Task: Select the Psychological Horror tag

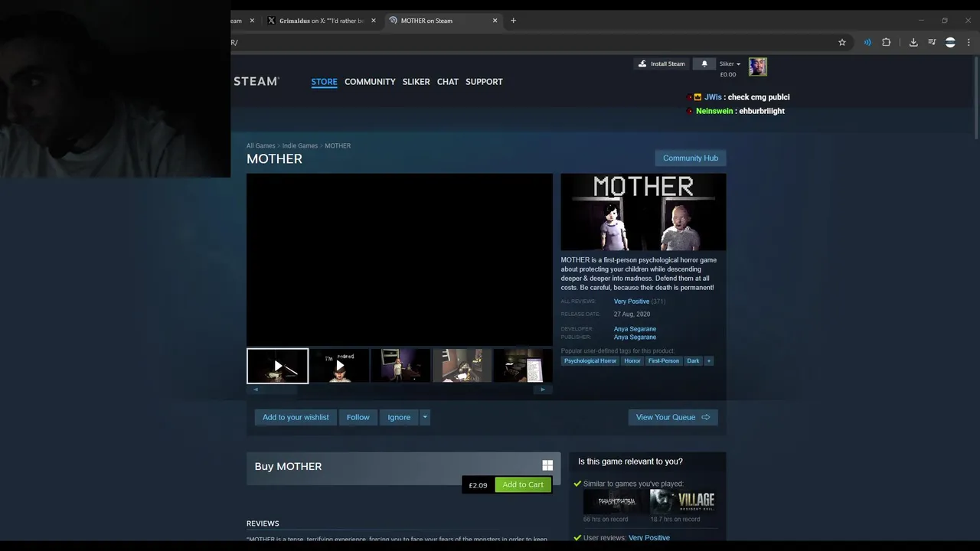Action: pyautogui.click(x=590, y=360)
